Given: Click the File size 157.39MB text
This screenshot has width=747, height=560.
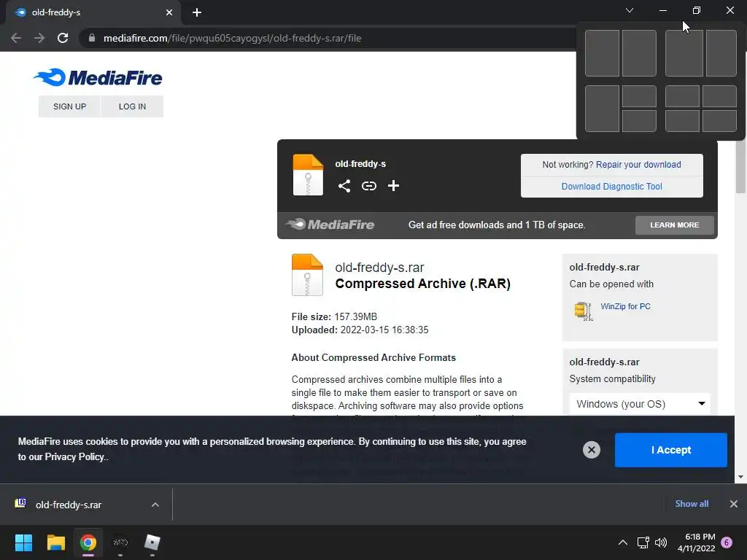Looking at the screenshot, I should pos(334,316).
